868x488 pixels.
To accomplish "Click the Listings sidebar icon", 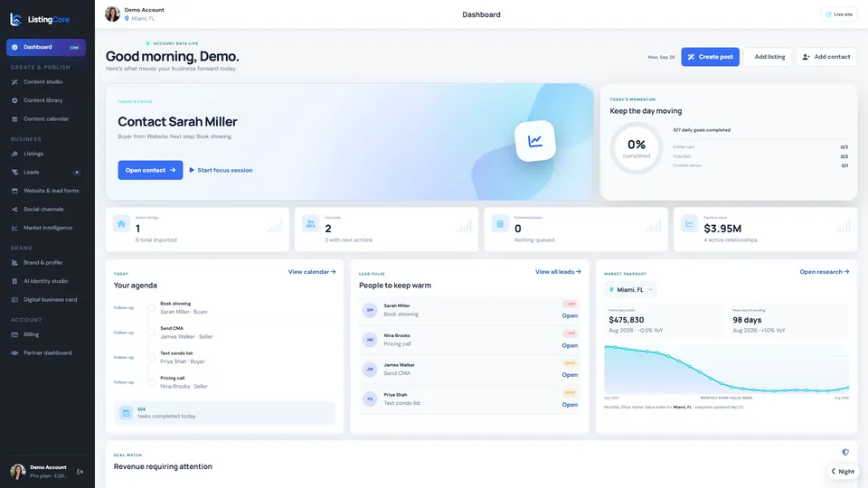I will click(x=14, y=154).
